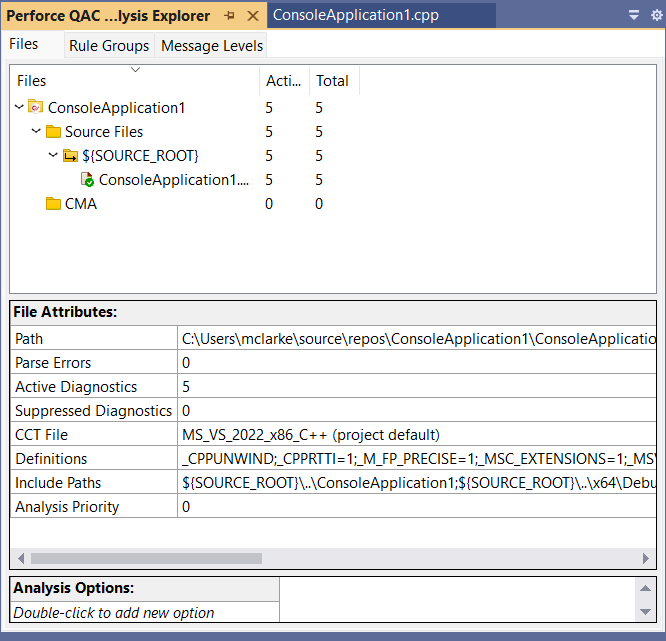Image resolution: width=666 pixels, height=641 pixels.
Task: Select the ConsoleApplication1 file with green check icon
Action: pos(172,180)
